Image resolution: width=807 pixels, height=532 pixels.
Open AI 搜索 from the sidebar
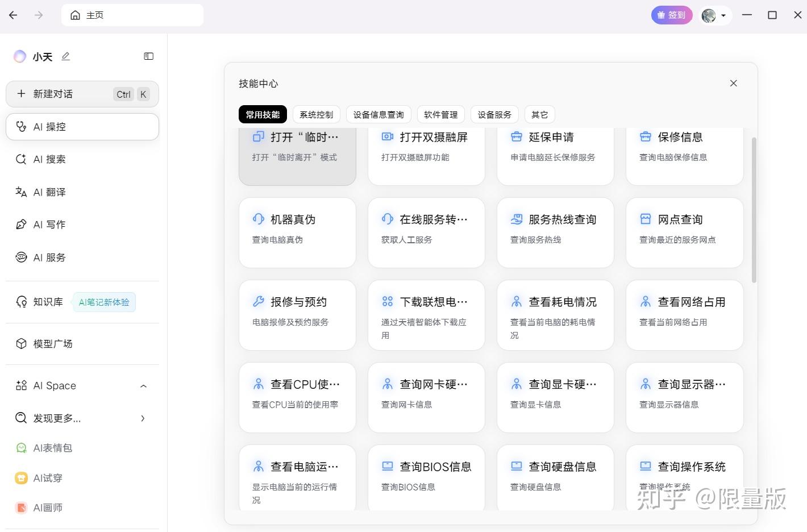coord(82,159)
